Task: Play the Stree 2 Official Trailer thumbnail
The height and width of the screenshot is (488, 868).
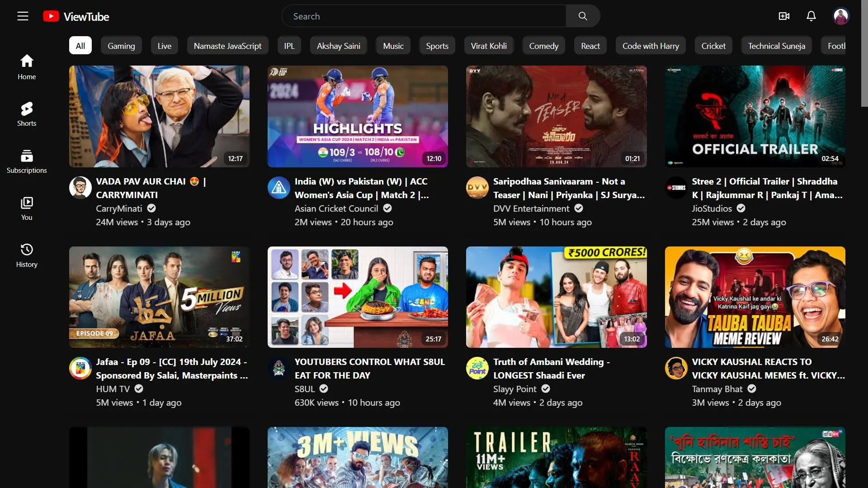Action: point(755,116)
